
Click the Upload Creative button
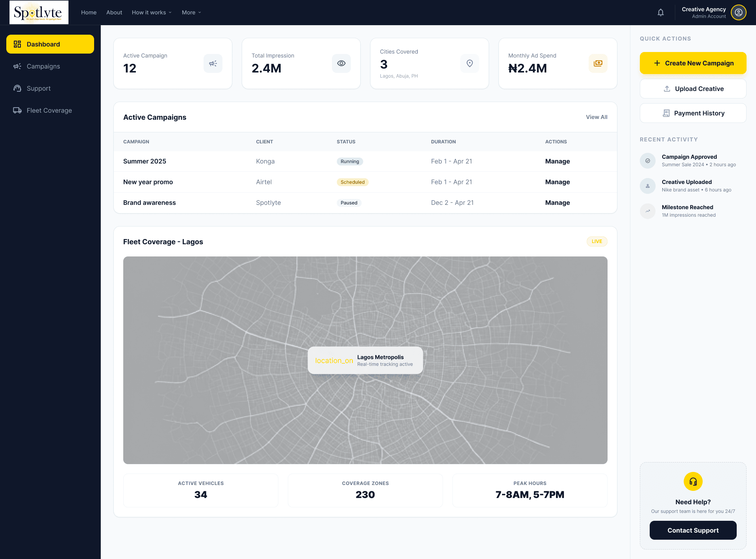693,89
